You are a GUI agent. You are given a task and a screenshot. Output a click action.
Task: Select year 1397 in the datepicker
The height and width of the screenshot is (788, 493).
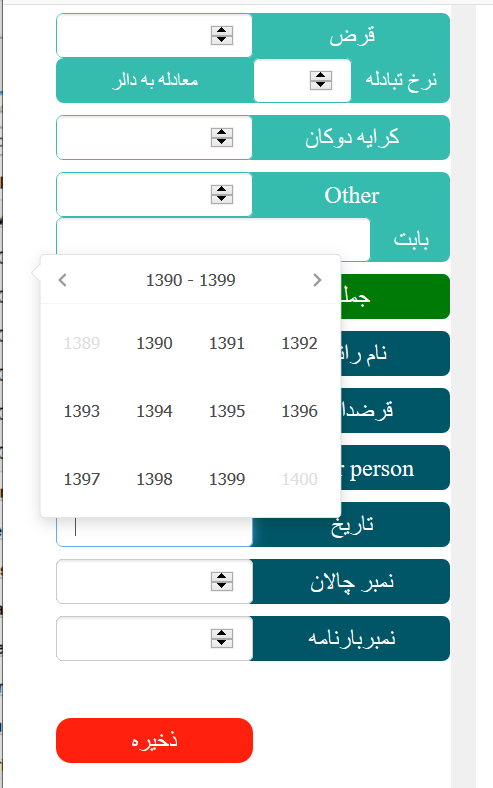tap(82, 479)
